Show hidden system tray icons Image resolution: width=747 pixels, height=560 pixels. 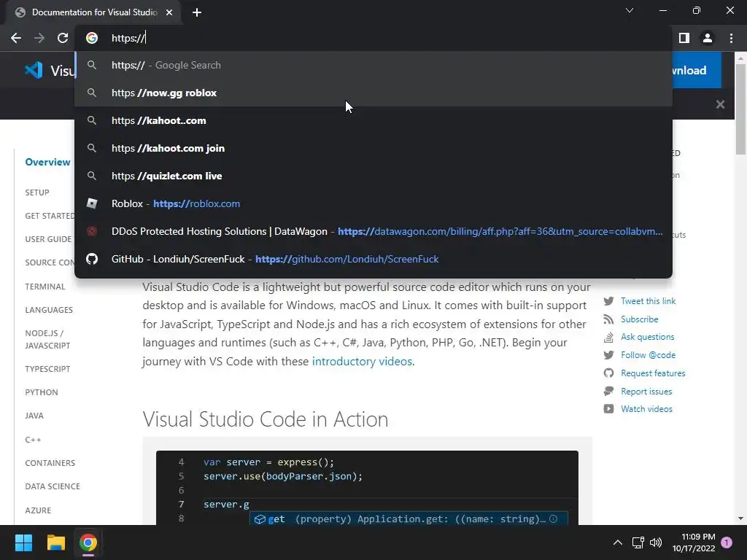[x=617, y=542]
